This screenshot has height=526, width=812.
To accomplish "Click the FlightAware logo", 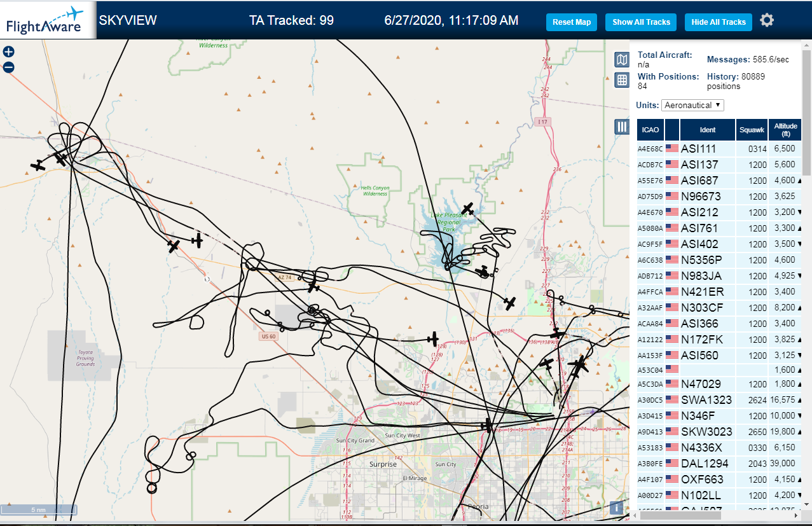I will (48, 20).
